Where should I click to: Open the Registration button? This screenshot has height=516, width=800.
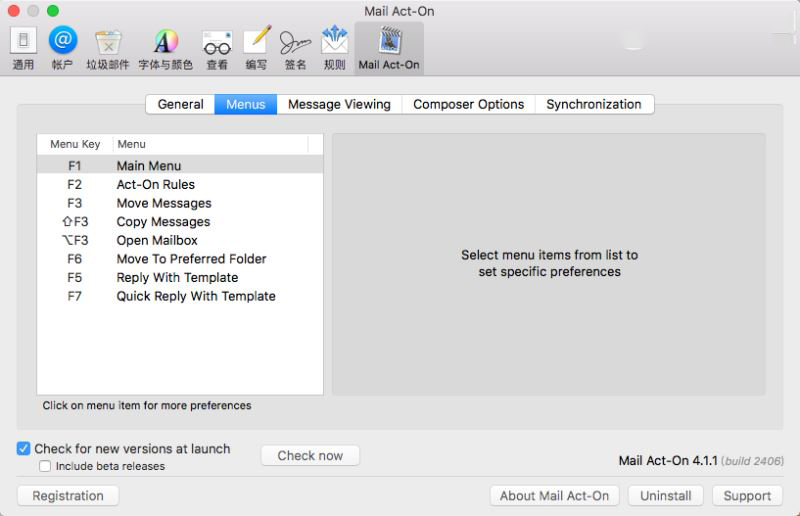point(68,496)
